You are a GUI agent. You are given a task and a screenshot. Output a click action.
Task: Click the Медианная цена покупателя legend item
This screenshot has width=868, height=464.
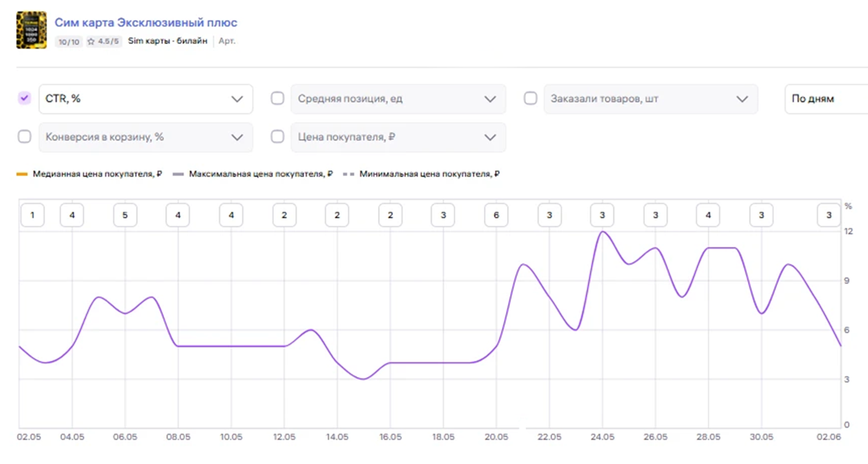[x=89, y=174]
